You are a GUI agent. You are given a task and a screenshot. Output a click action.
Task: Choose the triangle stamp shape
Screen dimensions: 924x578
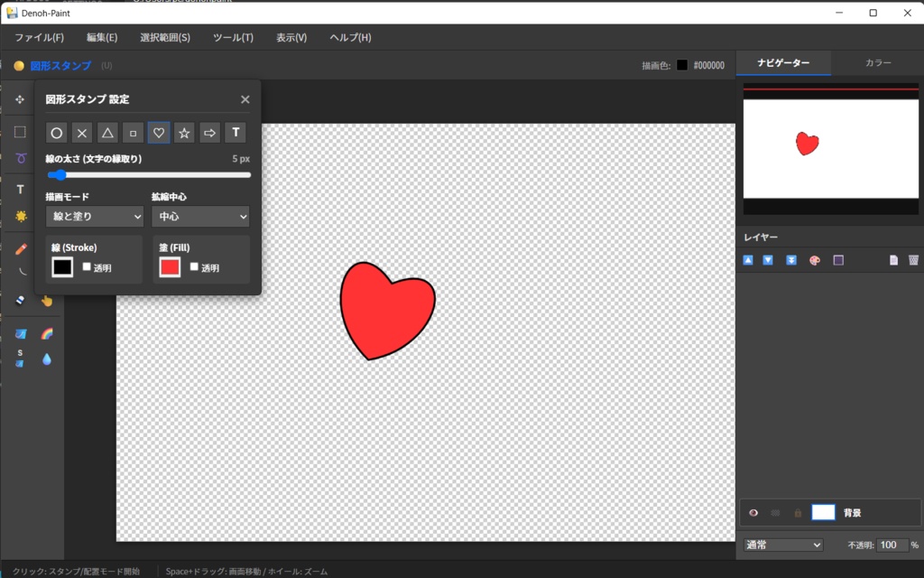(107, 133)
